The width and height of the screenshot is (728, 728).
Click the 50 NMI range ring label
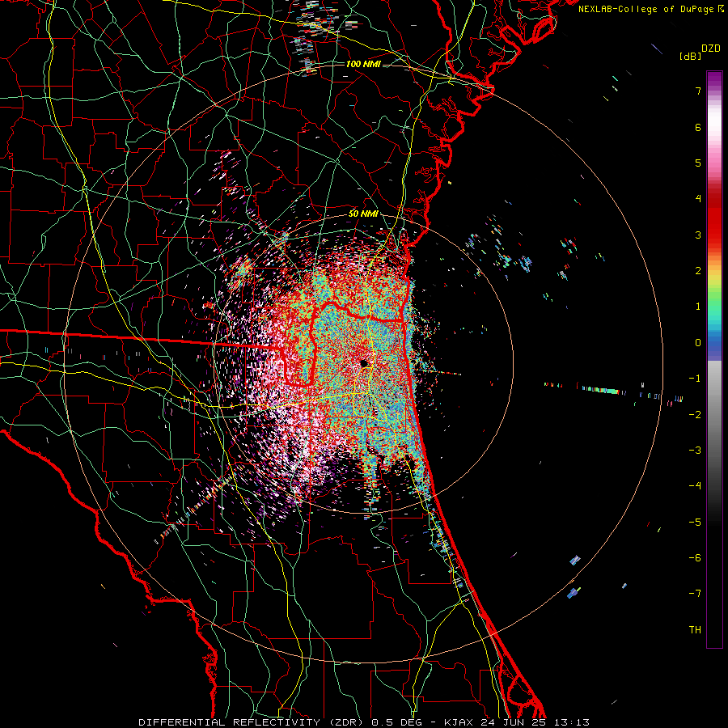363,214
